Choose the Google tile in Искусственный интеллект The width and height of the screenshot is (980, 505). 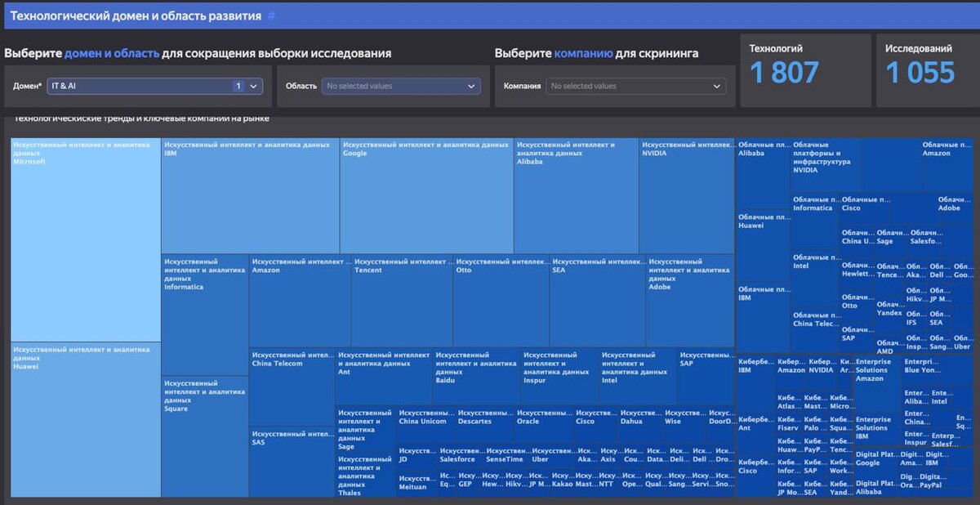click(426, 195)
